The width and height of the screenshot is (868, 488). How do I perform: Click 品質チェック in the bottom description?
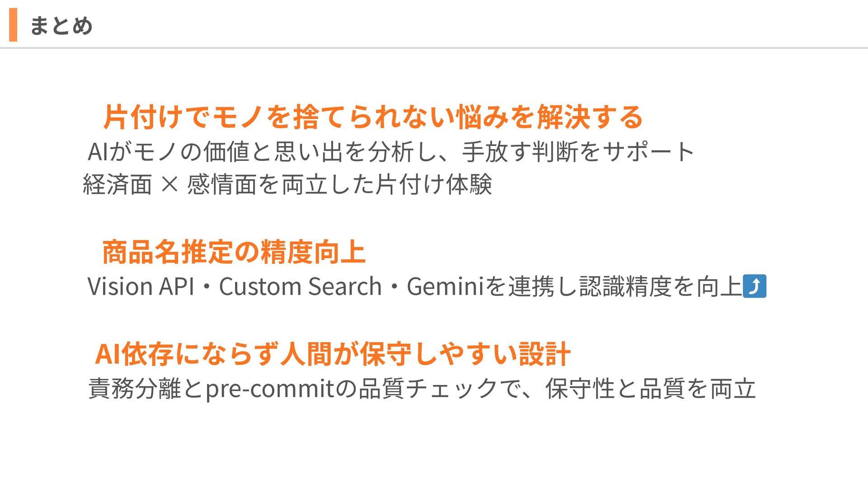click(x=428, y=389)
